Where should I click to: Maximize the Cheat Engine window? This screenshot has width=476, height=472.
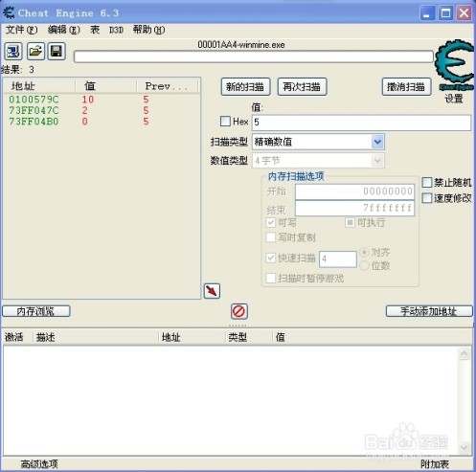pyautogui.click(x=445, y=13)
